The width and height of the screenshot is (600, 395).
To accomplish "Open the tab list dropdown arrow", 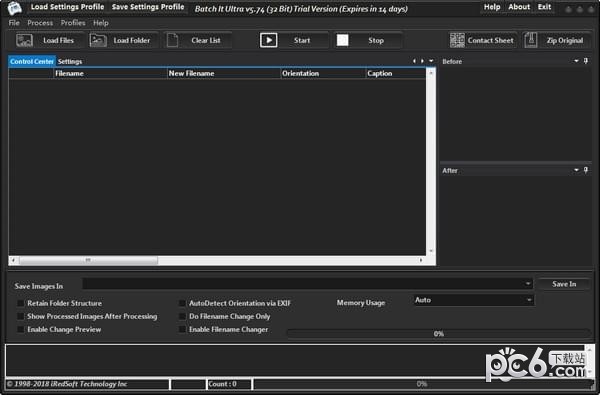I will 431,61.
